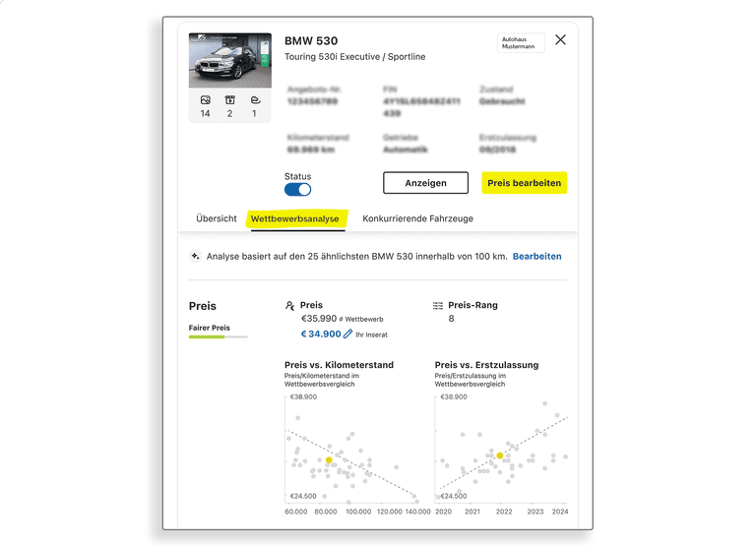Click the competitor price person icon

(x=289, y=306)
